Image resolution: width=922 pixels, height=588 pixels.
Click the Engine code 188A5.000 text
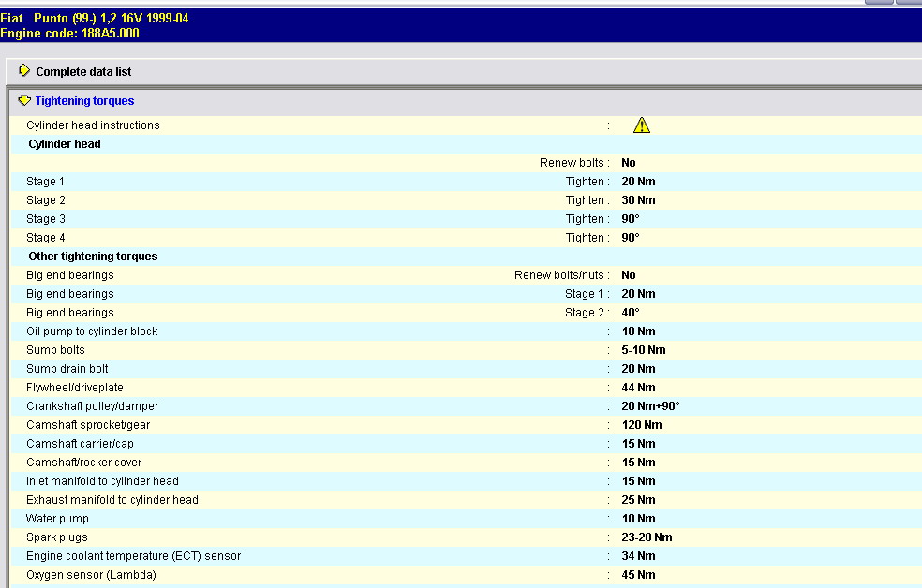point(69,33)
